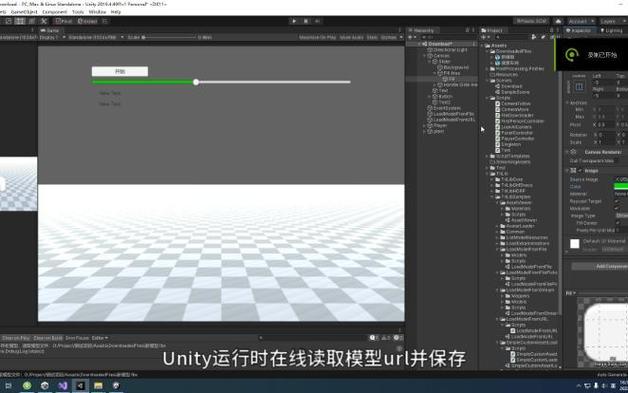Toggle Clear on Build in Console
628x393 pixels.
point(47,338)
